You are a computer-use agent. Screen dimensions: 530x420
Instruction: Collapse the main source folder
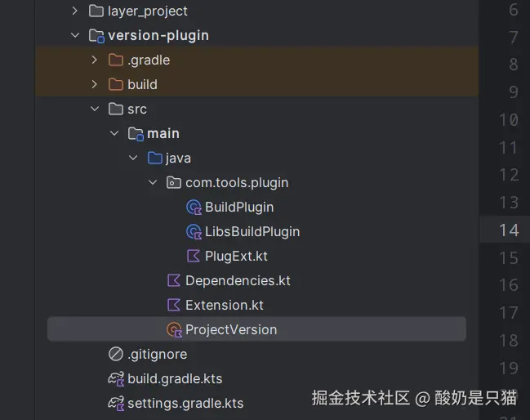pyautogui.click(x=114, y=133)
